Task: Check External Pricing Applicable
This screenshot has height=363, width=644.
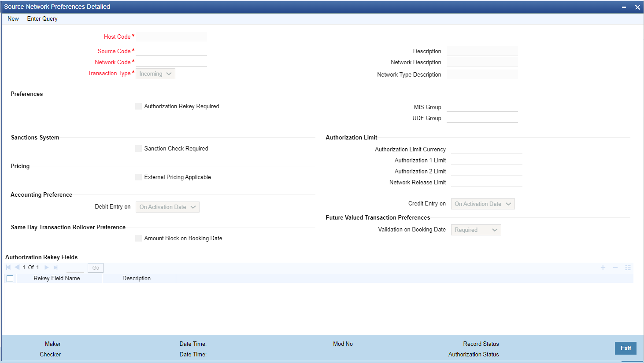Action: pyautogui.click(x=139, y=177)
